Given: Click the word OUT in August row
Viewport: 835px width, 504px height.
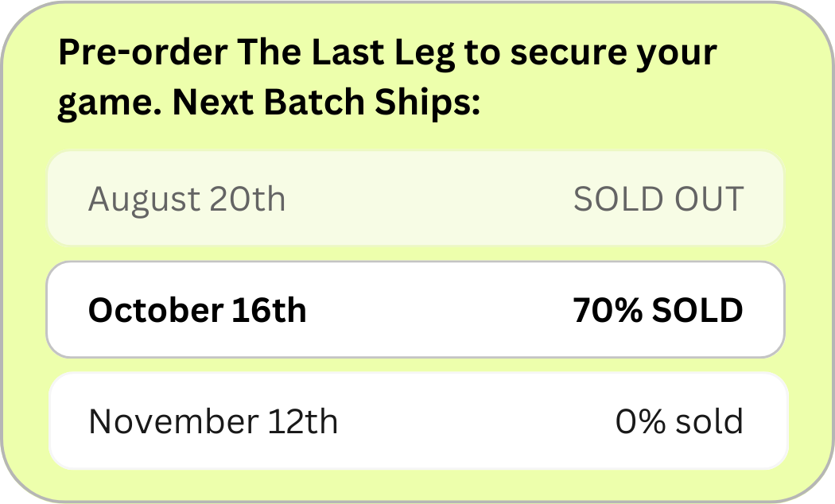Looking at the screenshot, I should coord(709,199).
